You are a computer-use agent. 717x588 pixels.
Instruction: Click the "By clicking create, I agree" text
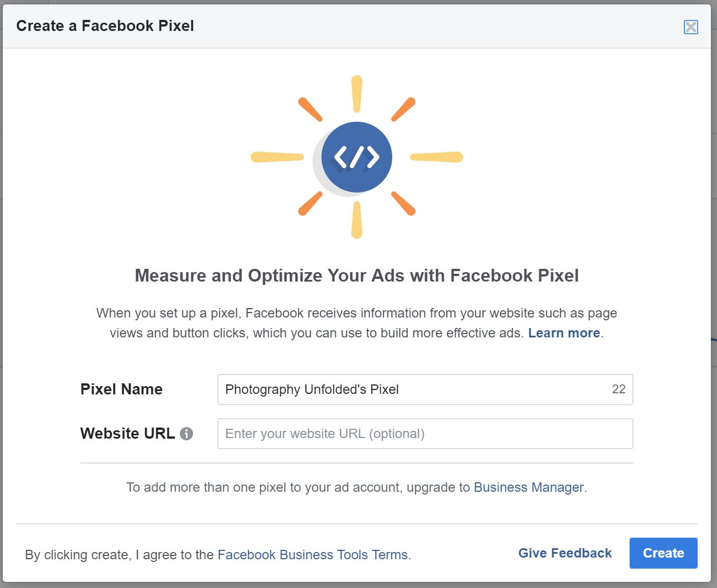coord(119,555)
